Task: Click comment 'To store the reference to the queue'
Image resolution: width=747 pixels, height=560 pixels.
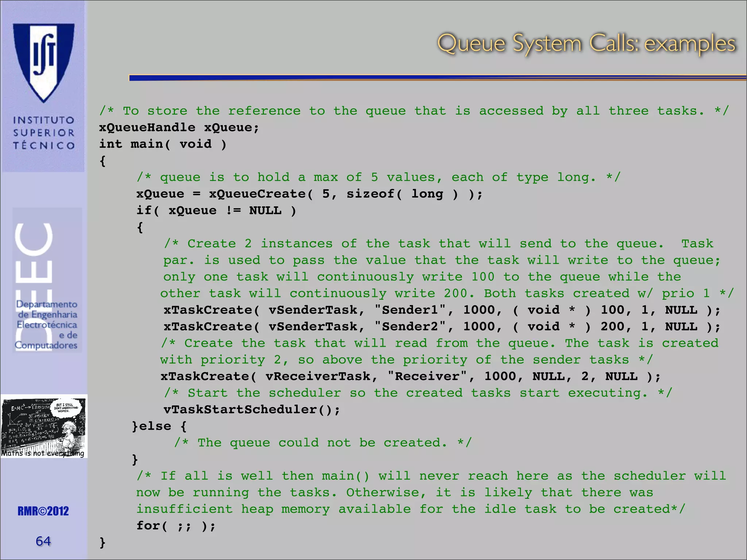Action: [414, 111]
